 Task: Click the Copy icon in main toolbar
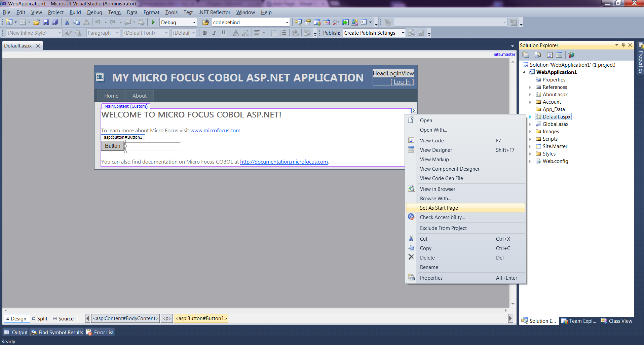coord(76,22)
